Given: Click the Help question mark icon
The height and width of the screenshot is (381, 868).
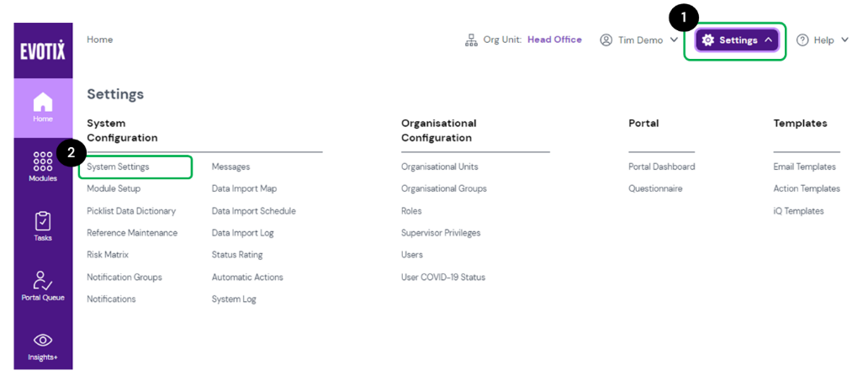Looking at the screenshot, I should tap(802, 40).
